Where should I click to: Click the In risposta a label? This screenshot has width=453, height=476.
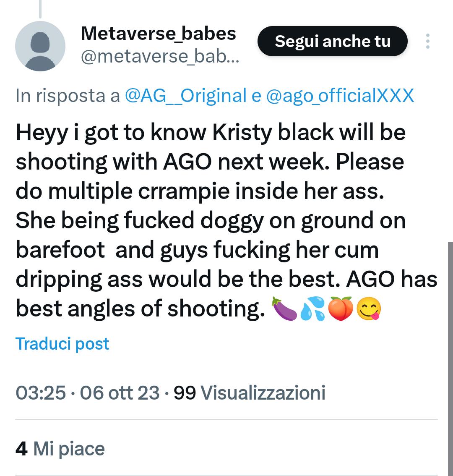tap(68, 96)
